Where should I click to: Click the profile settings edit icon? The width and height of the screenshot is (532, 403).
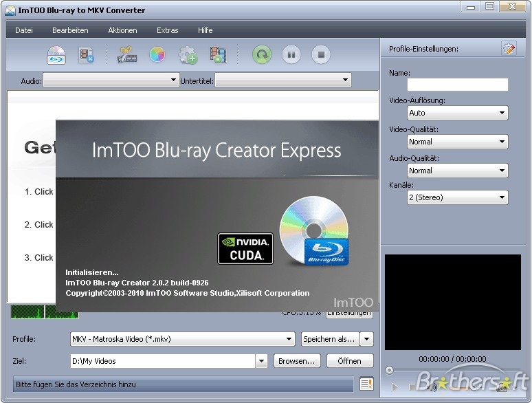509,49
